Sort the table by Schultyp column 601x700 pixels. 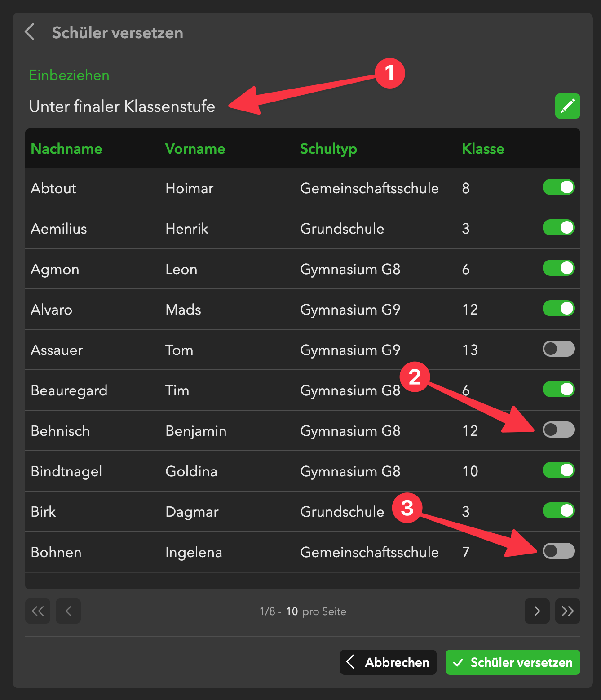pos(328,149)
